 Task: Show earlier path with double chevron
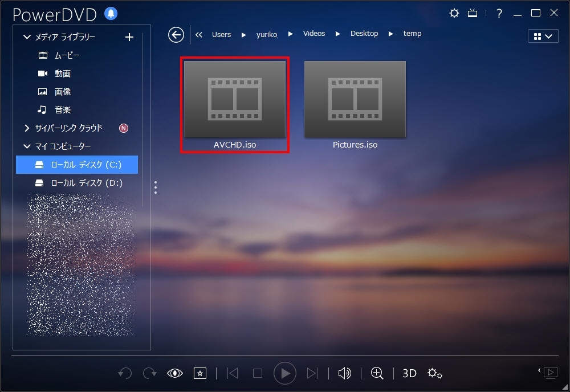click(198, 35)
